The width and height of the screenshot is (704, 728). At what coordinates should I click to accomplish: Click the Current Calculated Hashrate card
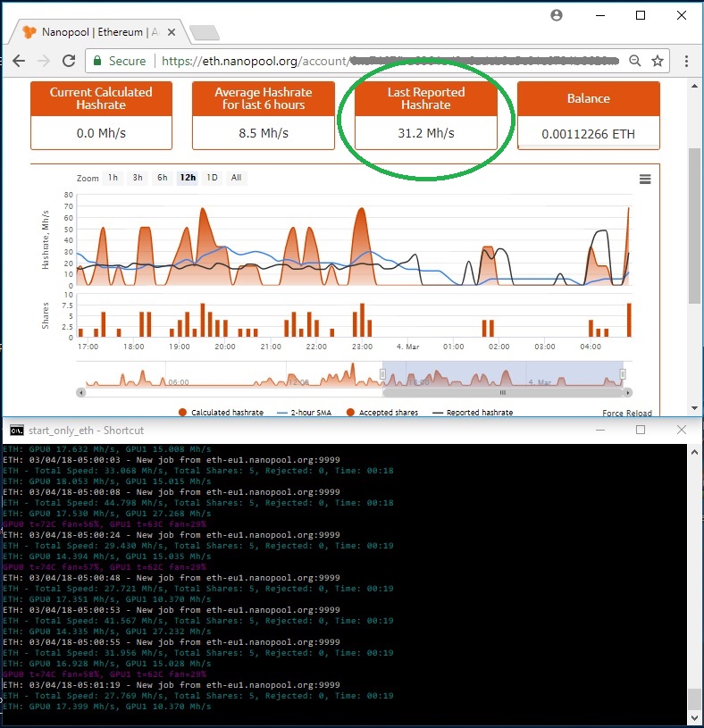click(101, 115)
